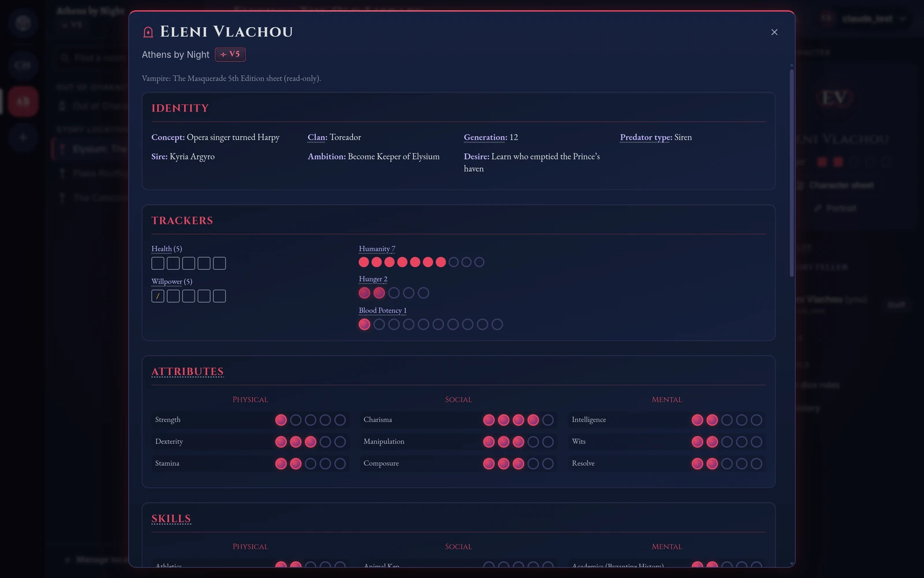Mark the last Willpower box
The image size is (924, 578).
pos(219,296)
